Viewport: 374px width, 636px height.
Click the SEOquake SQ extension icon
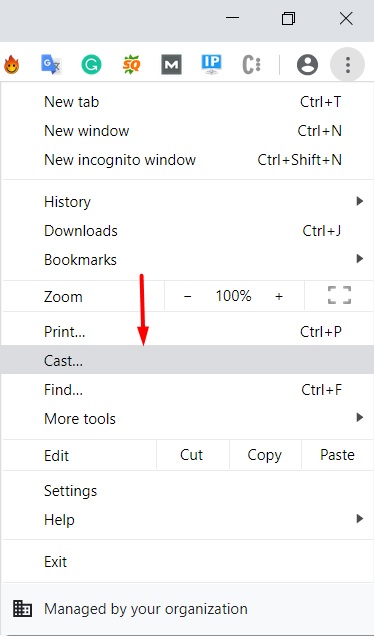[131, 64]
